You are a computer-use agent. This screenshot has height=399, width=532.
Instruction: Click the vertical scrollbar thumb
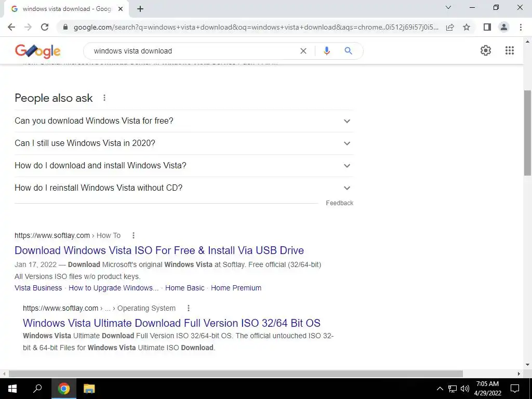527,132
